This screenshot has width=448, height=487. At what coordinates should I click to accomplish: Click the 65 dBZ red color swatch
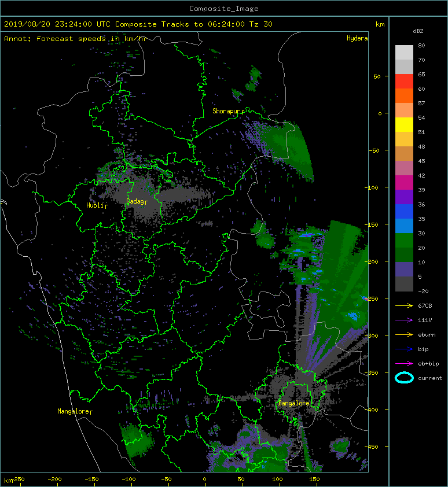tap(404, 81)
